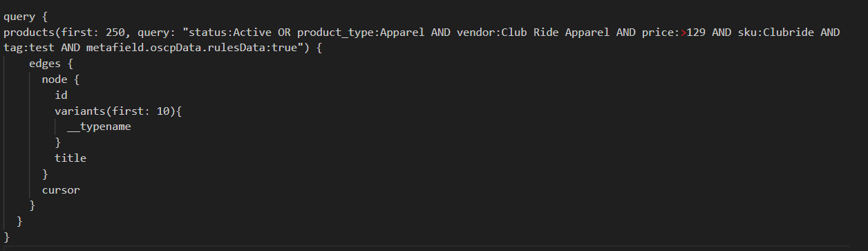The image size is (868, 251).
Task: Click 'variants(first: 10)' field
Action: 115,111
